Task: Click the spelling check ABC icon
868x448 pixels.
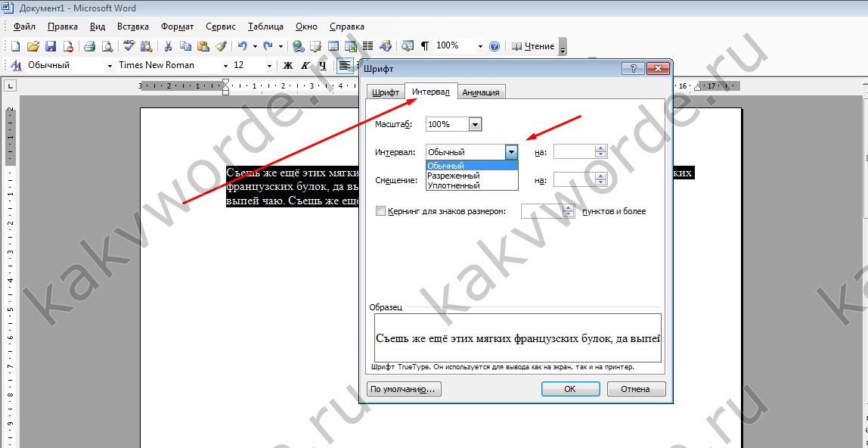Action: pos(129,46)
